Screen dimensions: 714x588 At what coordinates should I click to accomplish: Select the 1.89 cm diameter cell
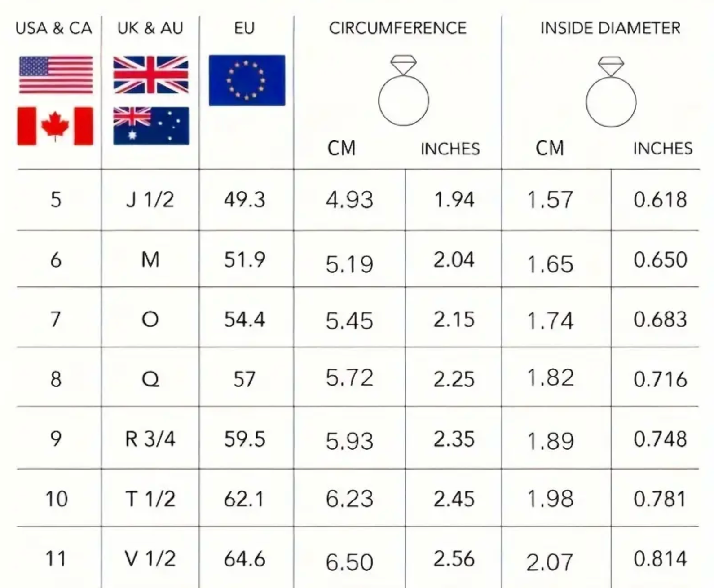551,441
